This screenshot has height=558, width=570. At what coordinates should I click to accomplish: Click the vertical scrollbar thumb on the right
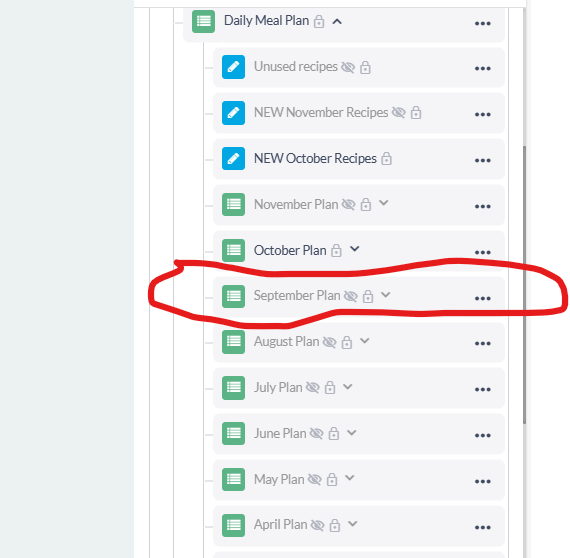click(524, 285)
